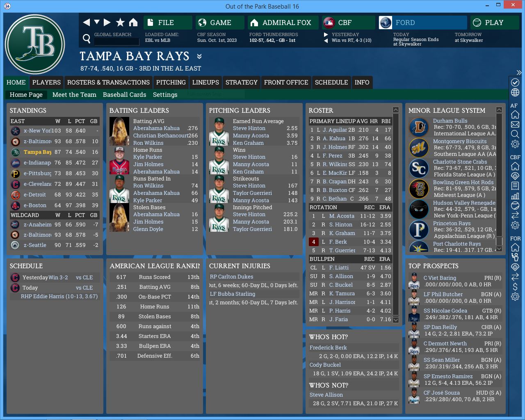Open the mail envelope icon in right sidebar
525x420 pixels.
[x=515, y=124]
